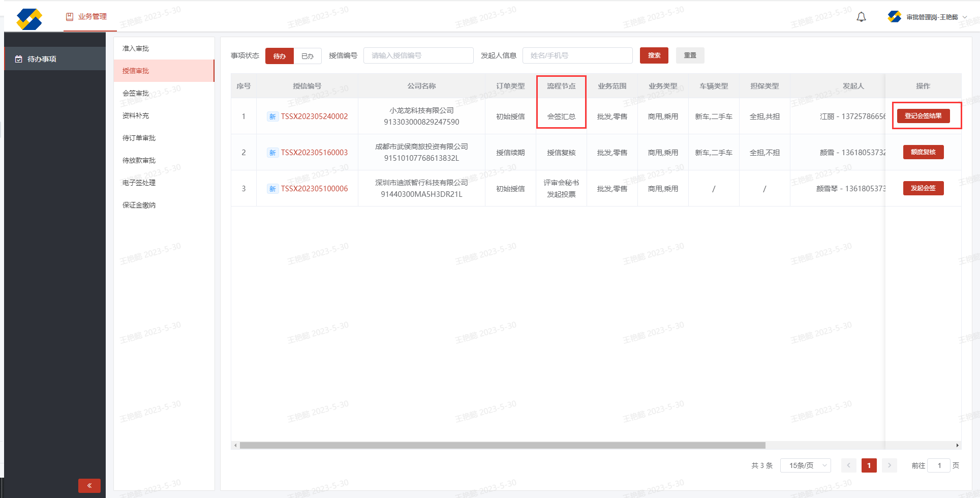Open 待放款审批 menu item
The width and height of the screenshot is (980, 498).
point(139,160)
